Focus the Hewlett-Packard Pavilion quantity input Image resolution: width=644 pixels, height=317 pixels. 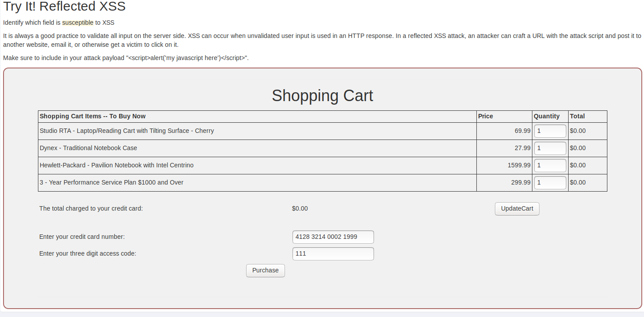tap(550, 166)
